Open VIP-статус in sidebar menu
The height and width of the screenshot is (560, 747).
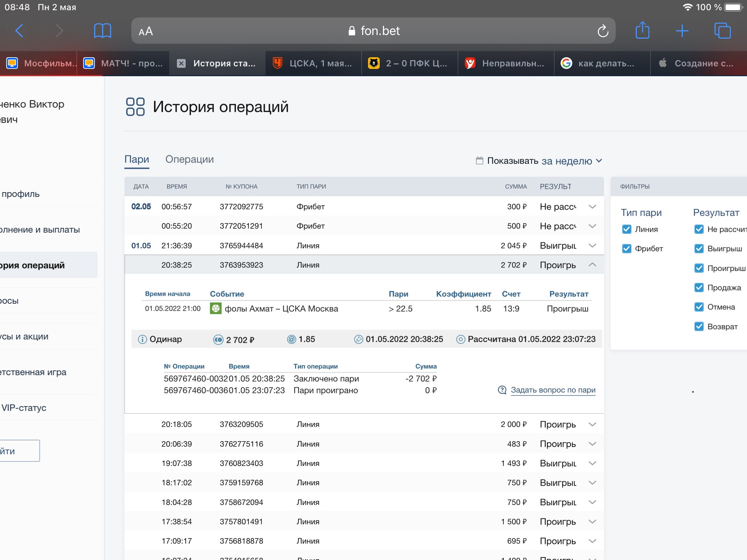[24, 408]
